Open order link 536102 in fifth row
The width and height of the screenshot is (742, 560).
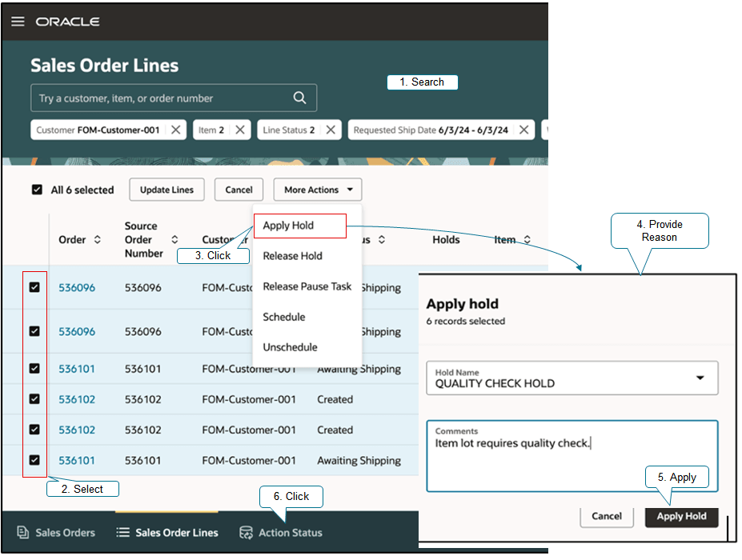pyautogui.click(x=77, y=430)
